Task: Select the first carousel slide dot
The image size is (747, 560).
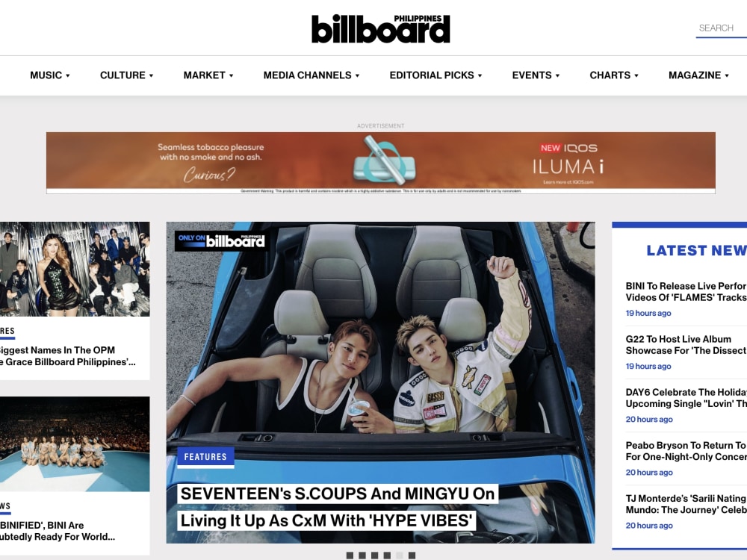Action: click(350, 556)
